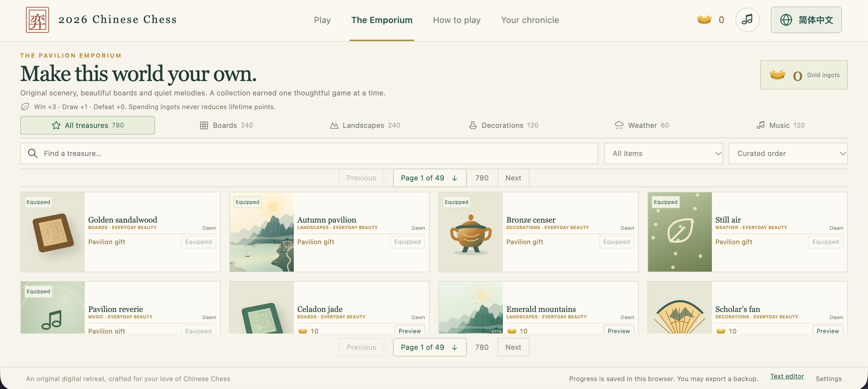Image resolution: width=868 pixels, height=389 pixels.
Task: Filter by Landscapes category
Action: tap(365, 125)
